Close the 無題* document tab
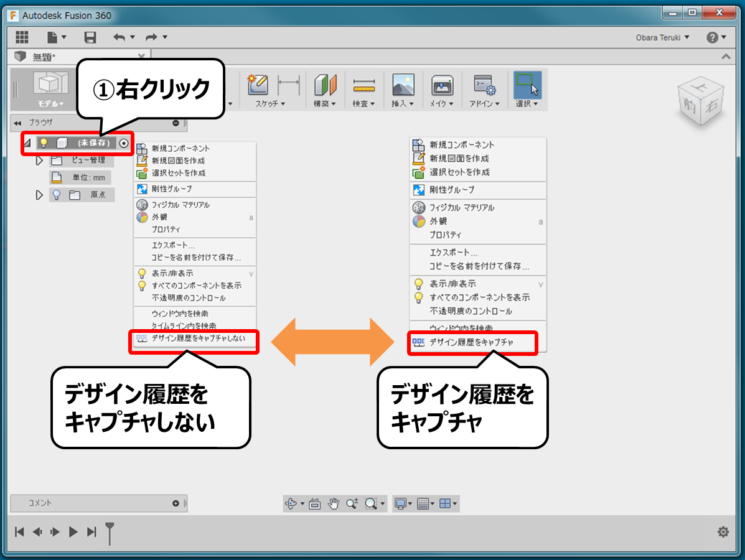Image resolution: width=745 pixels, height=560 pixels. click(141, 56)
